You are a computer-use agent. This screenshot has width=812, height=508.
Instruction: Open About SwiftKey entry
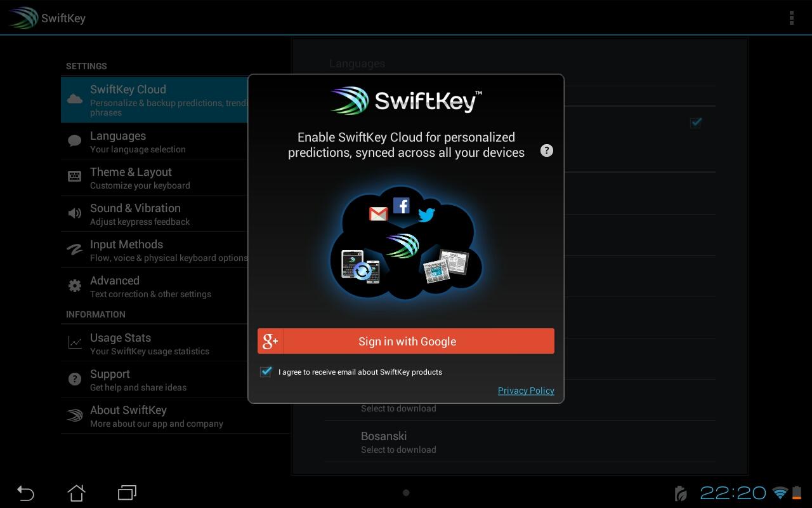coord(175,415)
